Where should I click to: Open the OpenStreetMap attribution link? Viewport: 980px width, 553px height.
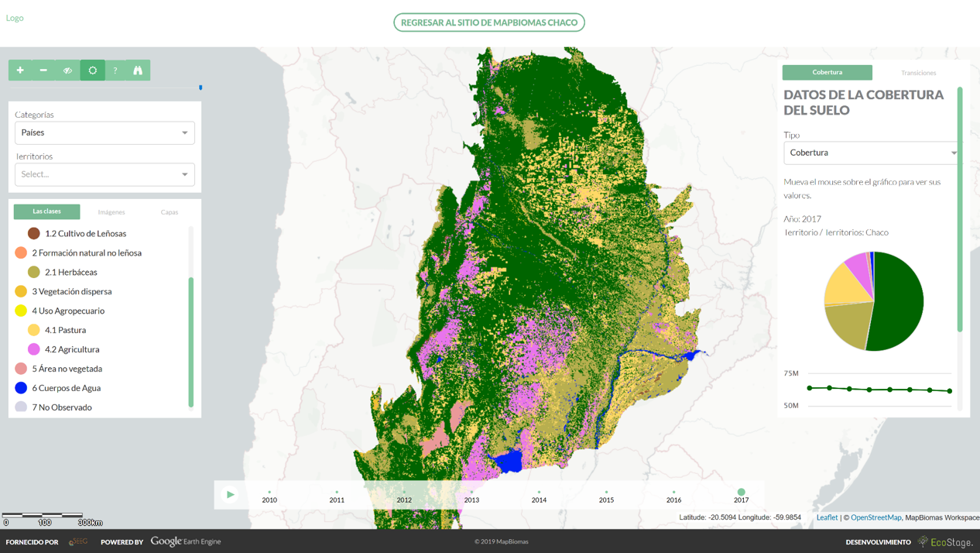click(875, 517)
